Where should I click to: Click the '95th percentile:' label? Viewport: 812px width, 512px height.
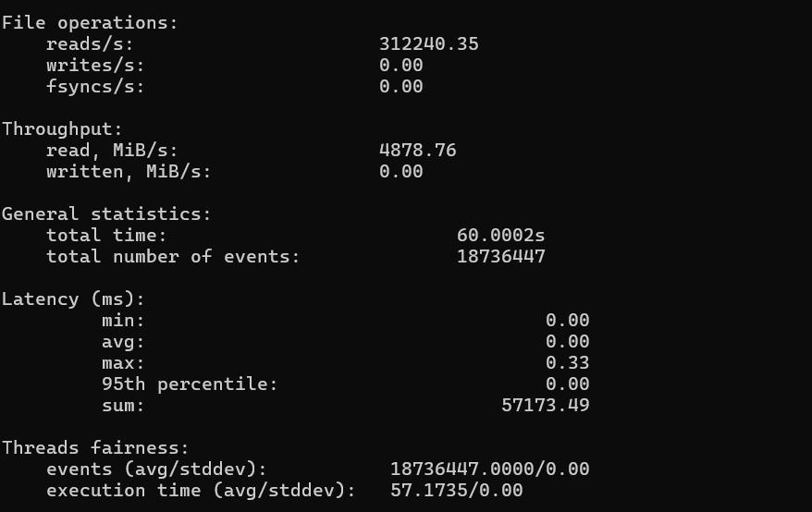coord(190,384)
